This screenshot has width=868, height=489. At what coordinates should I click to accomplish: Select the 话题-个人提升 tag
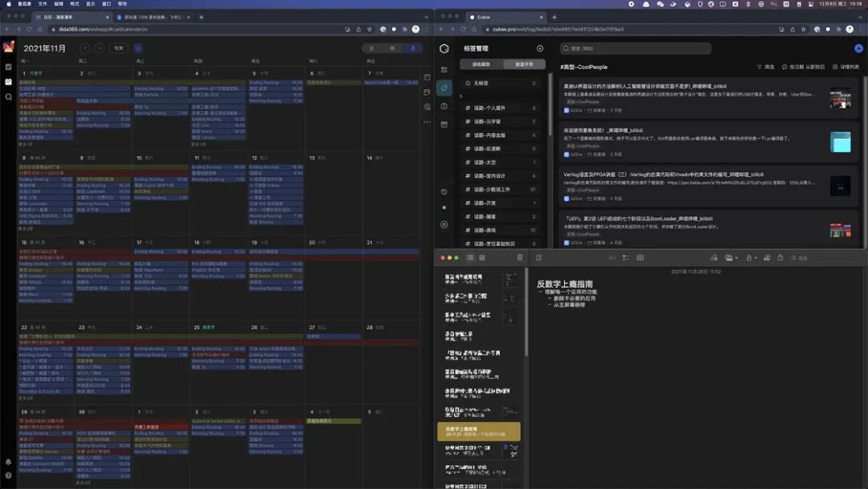[x=502, y=108]
